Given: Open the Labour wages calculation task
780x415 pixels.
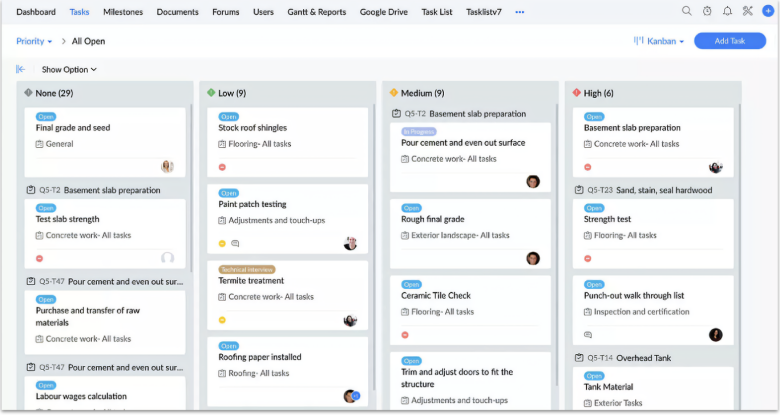Looking at the screenshot, I should [81, 396].
